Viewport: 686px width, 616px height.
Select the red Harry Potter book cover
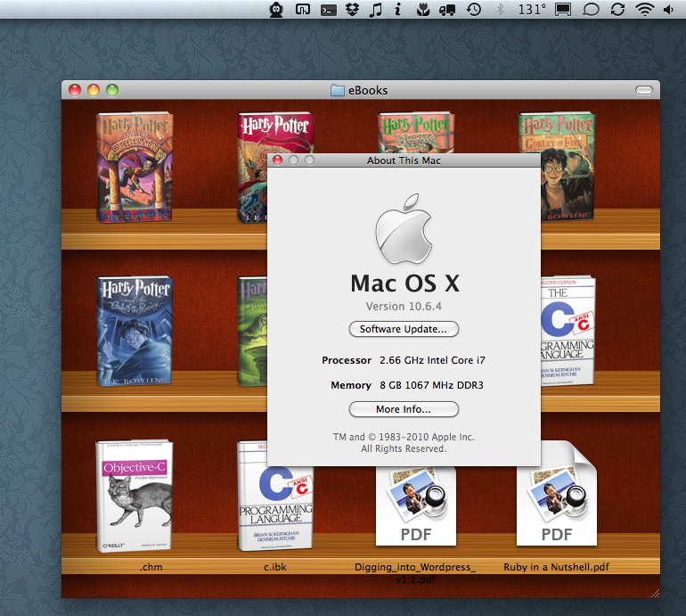[x=253, y=168]
